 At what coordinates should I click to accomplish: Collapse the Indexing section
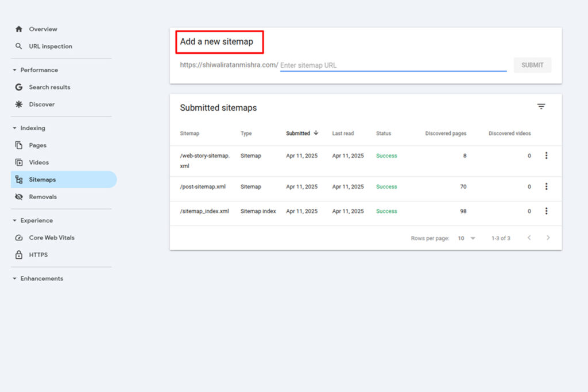click(14, 128)
